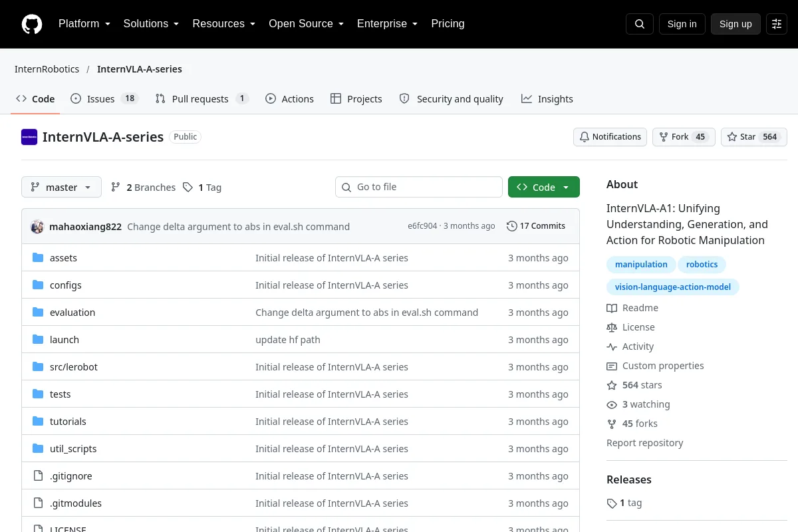798x532 pixels.
Task: Open the Pricing page
Action: (x=448, y=24)
